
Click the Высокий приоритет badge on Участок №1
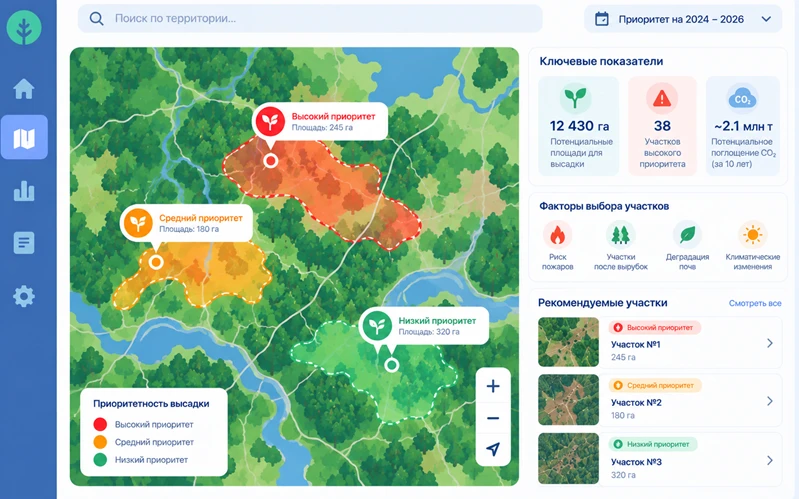pyautogui.click(x=655, y=327)
